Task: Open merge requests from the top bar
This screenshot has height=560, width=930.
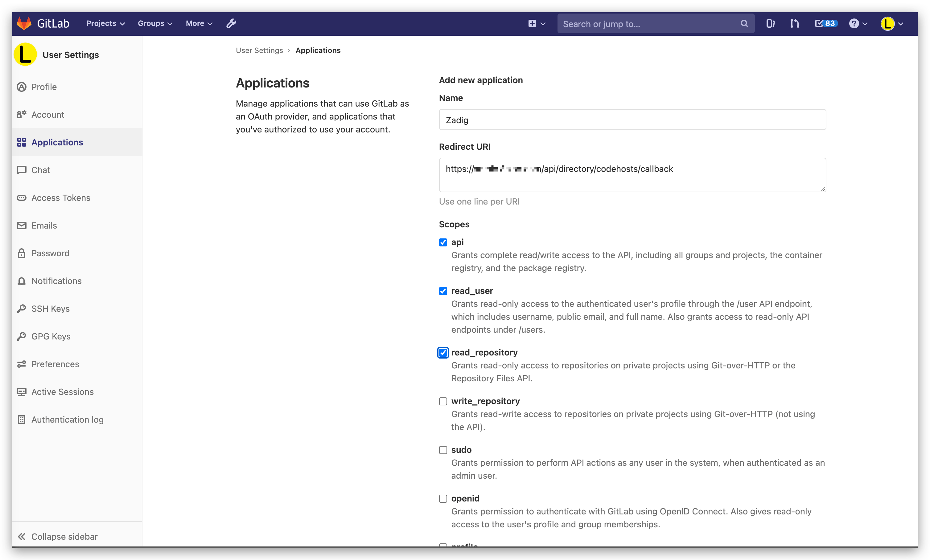Action: click(794, 23)
